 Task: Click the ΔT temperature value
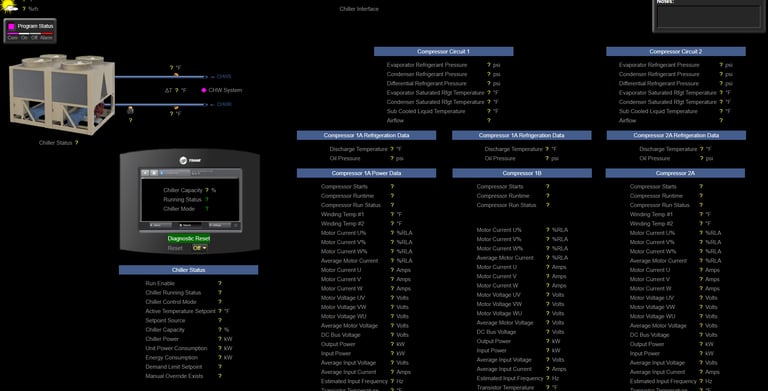pos(176,91)
